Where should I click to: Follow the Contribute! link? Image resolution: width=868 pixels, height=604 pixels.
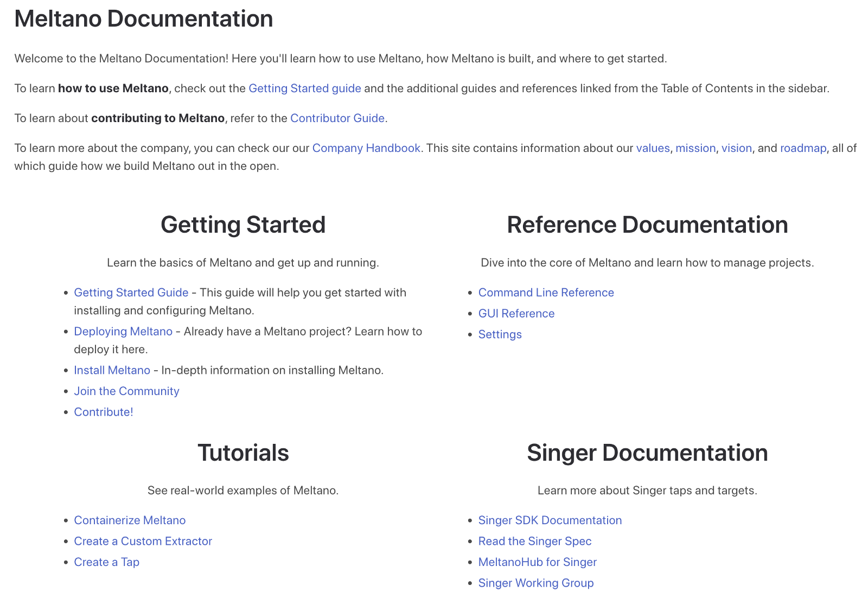coord(104,412)
